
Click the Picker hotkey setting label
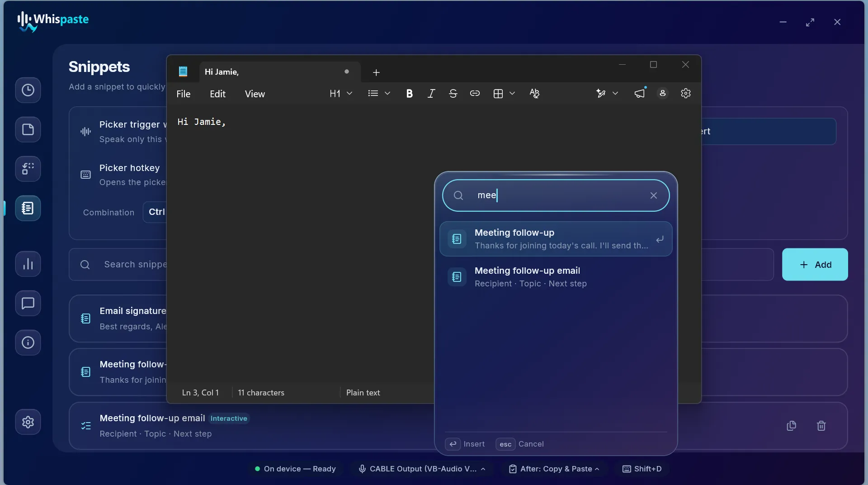point(129,168)
